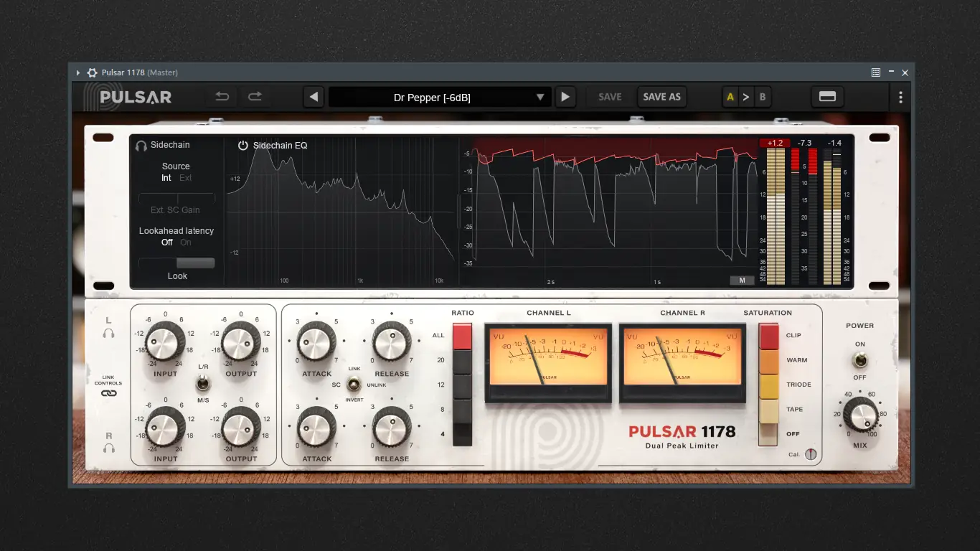
Task: Click the Sidechain headphone icon
Action: coord(141,145)
